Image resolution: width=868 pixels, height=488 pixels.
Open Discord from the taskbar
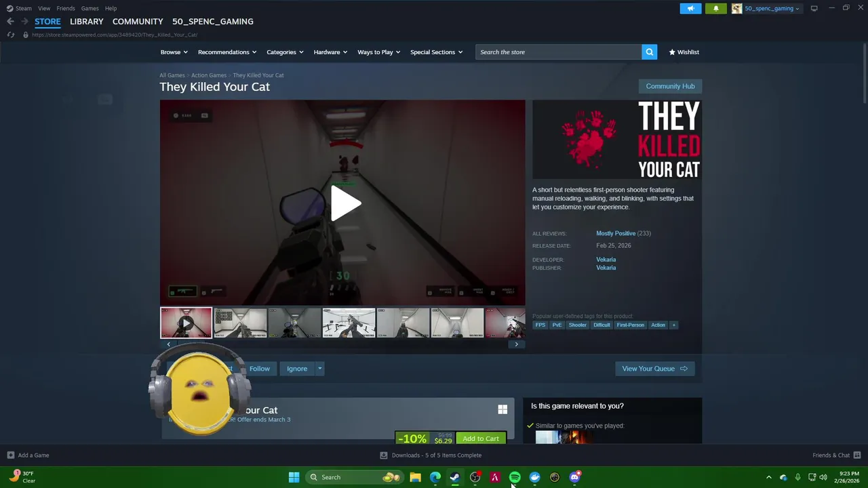click(575, 477)
